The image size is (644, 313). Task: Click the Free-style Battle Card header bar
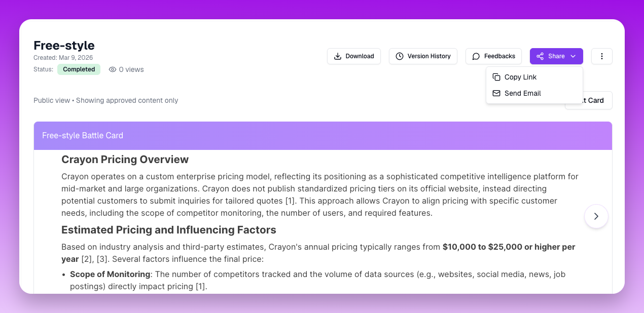coord(323,136)
